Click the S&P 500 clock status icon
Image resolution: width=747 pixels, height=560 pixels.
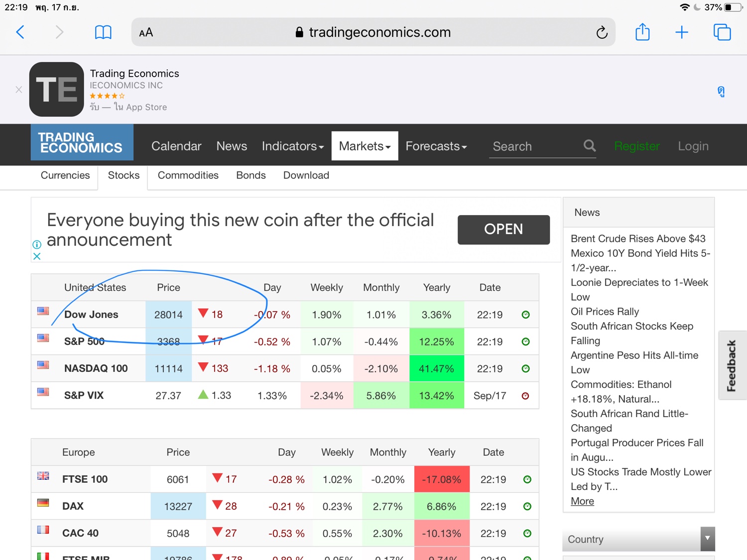[525, 341]
